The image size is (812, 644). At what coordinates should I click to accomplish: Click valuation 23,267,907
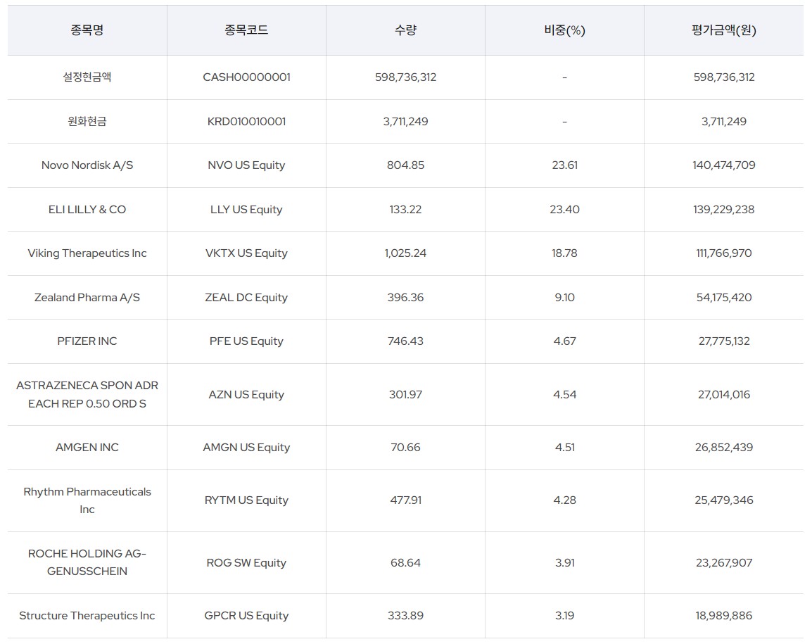(724, 562)
